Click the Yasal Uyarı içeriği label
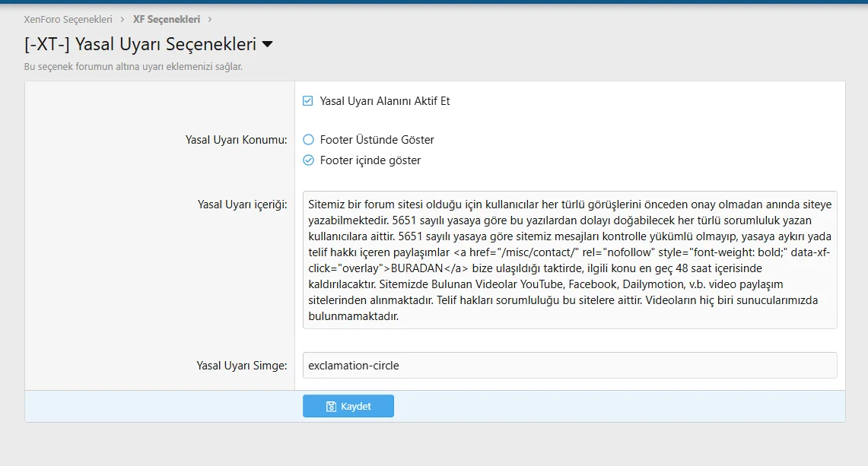The width and height of the screenshot is (868, 466). click(242, 204)
